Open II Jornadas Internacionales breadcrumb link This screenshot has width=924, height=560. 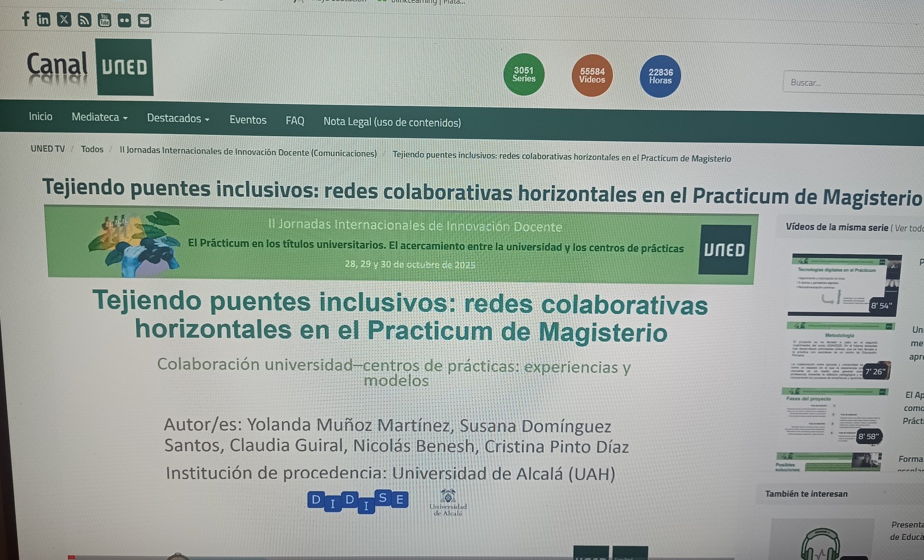coord(248,152)
